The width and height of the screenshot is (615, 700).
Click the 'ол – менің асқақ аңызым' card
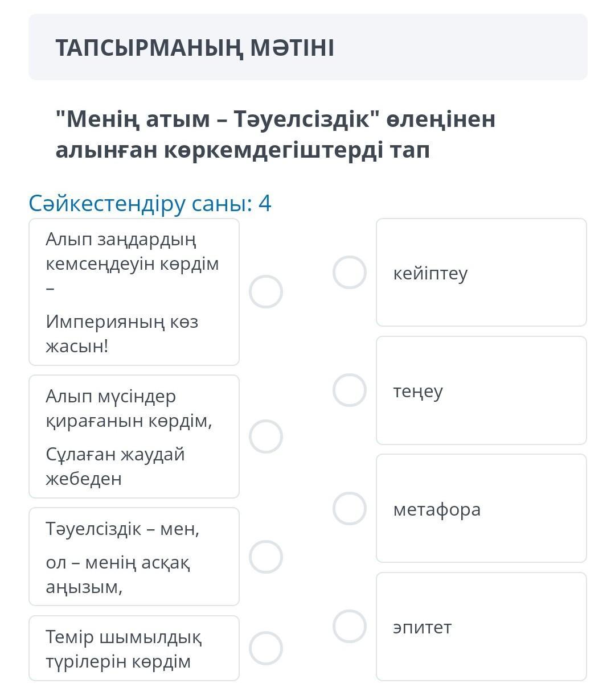coord(134,557)
